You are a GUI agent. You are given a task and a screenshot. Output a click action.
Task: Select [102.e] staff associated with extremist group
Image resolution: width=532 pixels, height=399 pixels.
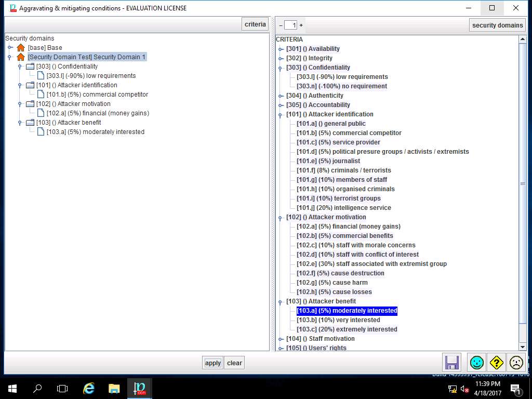(x=371, y=263)
